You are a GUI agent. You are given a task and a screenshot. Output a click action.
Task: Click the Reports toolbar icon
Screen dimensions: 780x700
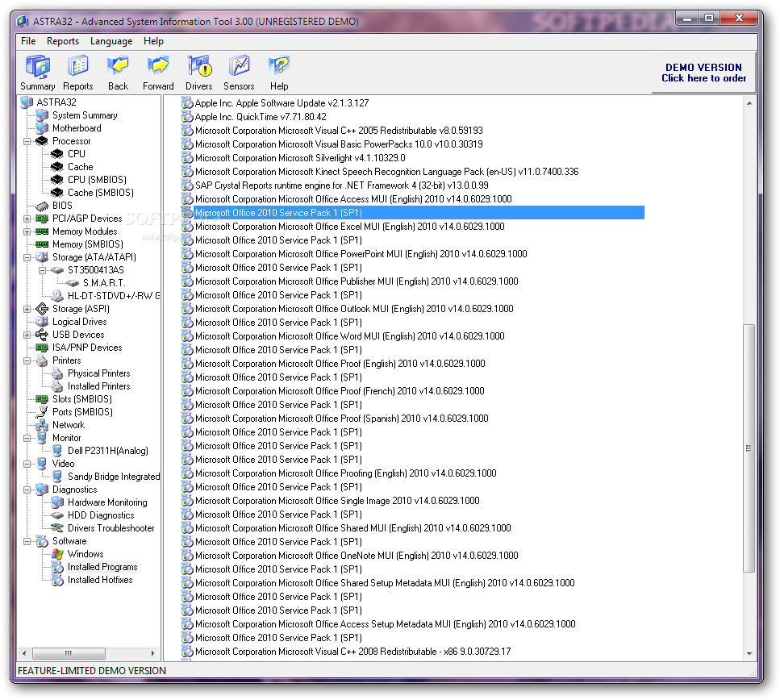(77, 67)
